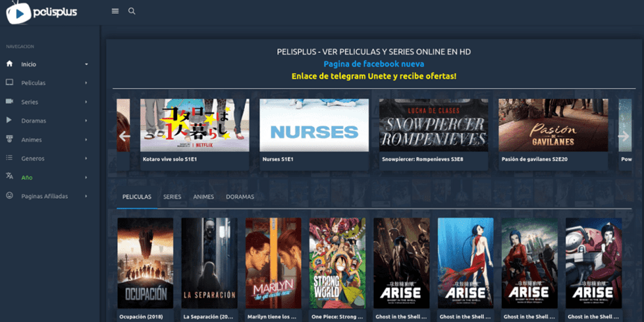Click the La Separación title text
The image size is (644, 322).
[209, 317]
